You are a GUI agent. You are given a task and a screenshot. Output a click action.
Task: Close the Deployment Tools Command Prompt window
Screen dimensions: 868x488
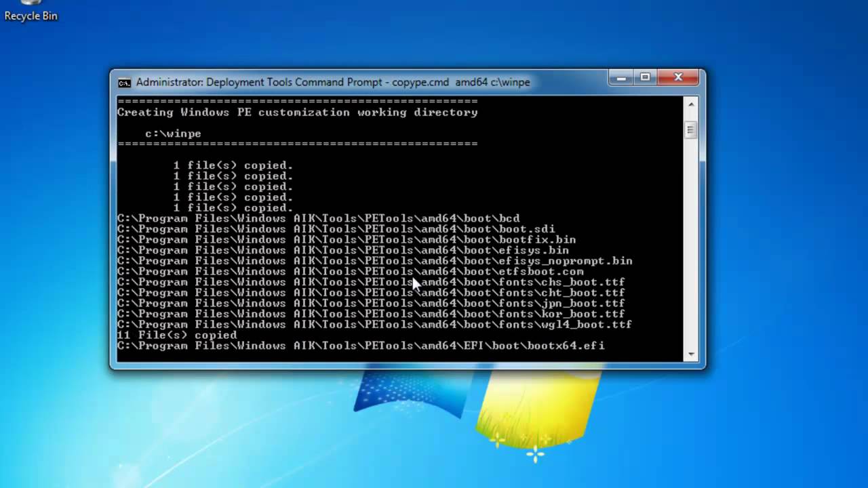pyautogui.click(x=678, y=78)
